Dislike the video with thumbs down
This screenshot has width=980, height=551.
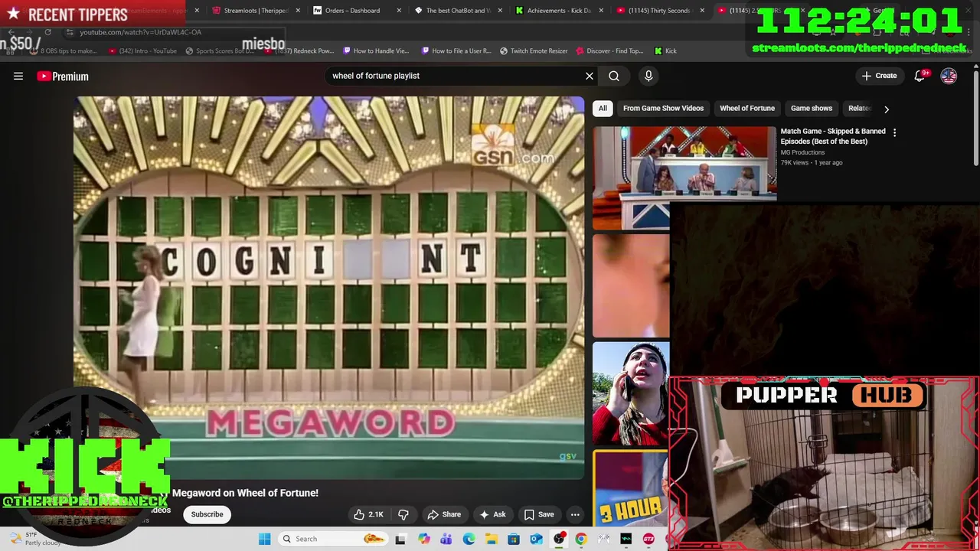coord(403,514)
